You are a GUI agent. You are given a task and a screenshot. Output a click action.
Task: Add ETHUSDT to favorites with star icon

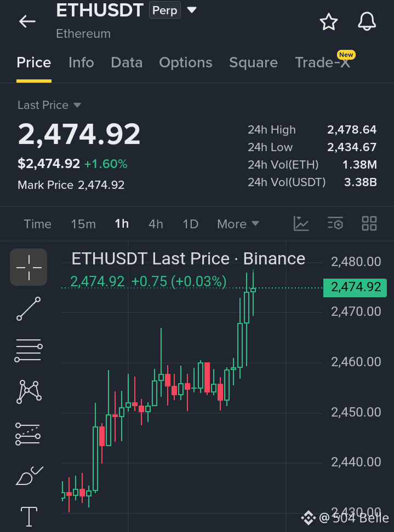pyautogui.click(x=328, y=22)
